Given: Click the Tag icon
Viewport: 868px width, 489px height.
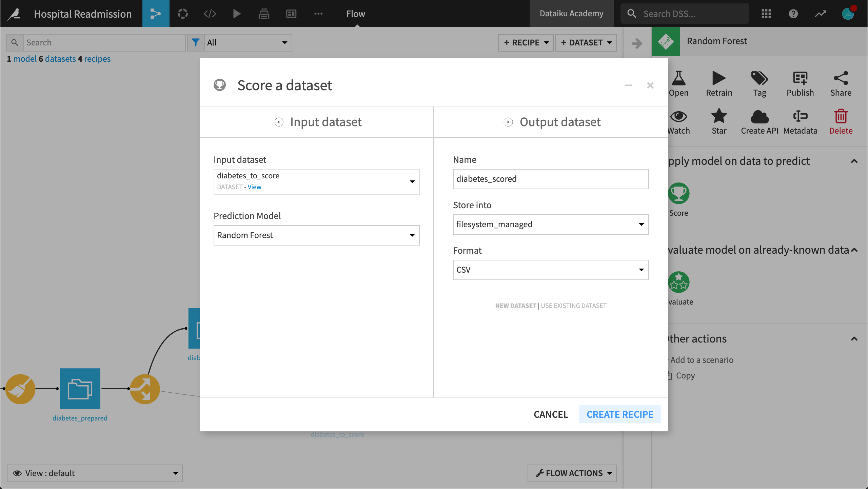Looking at the screenshot, I should point(759,78).
